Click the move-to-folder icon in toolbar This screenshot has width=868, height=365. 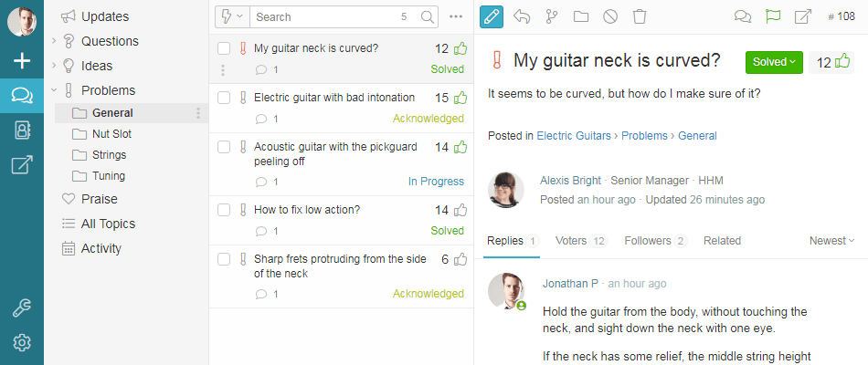point(581,16)
